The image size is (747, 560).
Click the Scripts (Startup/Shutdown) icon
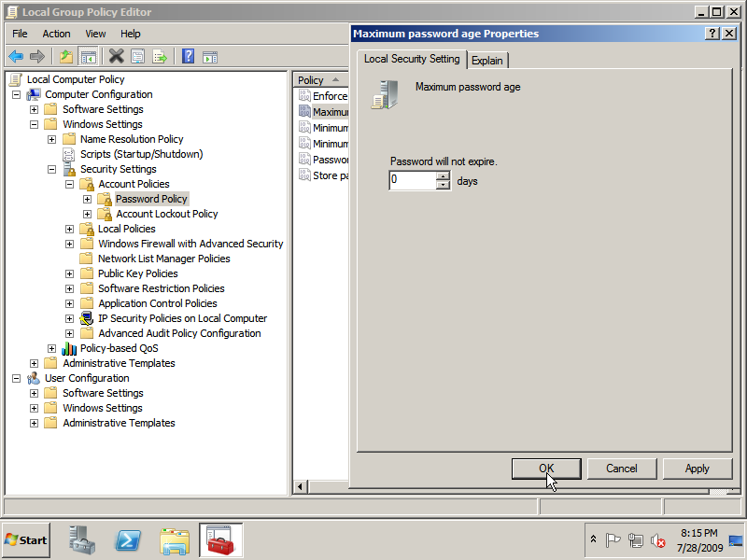click(69, 154)
